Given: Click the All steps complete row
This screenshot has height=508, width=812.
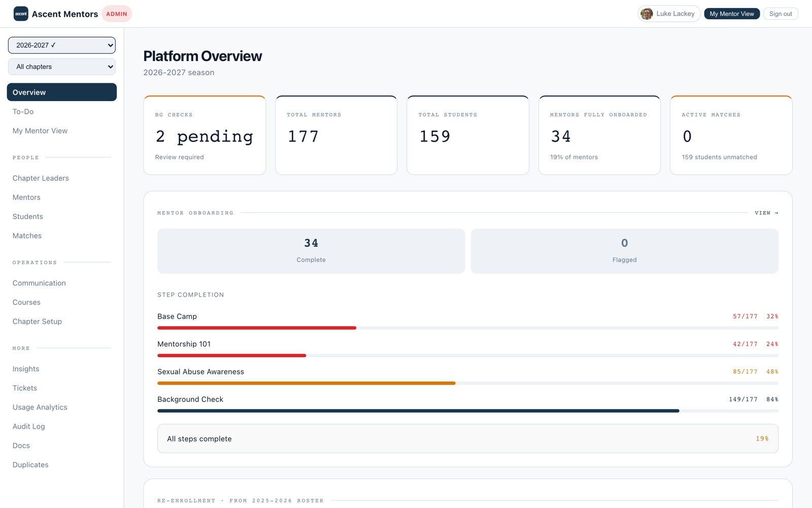Looking at the screenshot, I should pos(468,438).
